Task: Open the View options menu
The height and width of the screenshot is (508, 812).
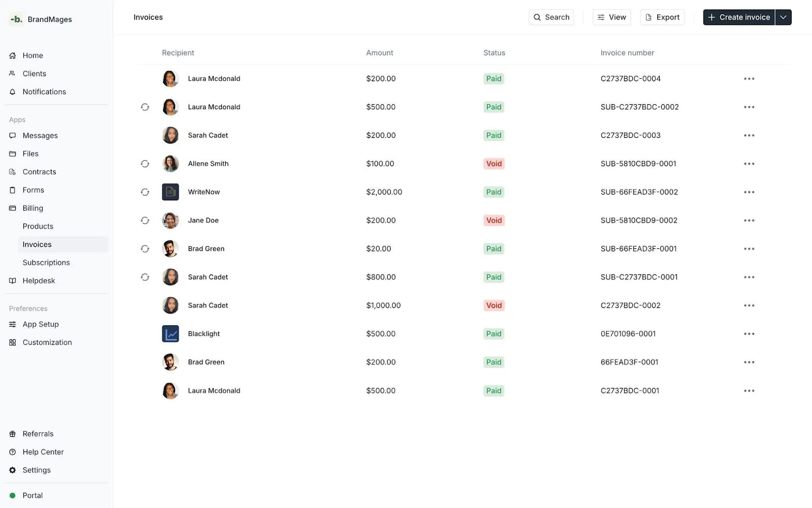Action: tap(612, 17)
